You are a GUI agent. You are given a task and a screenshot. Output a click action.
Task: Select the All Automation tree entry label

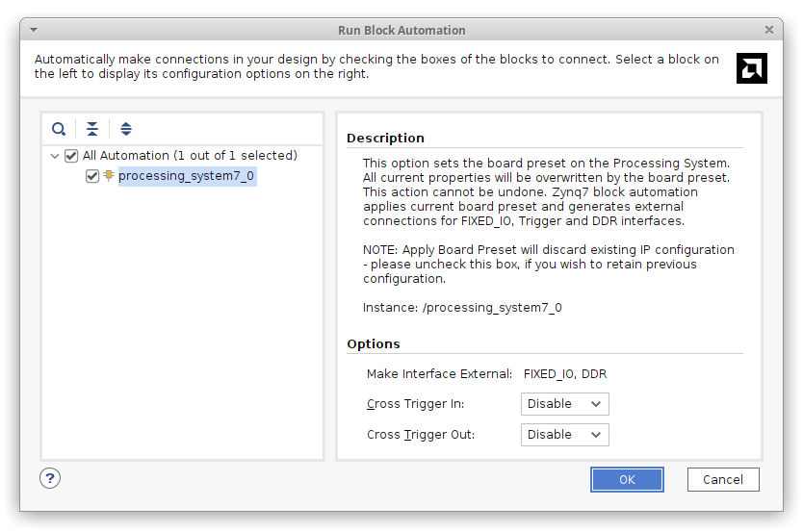click(190, 156)
